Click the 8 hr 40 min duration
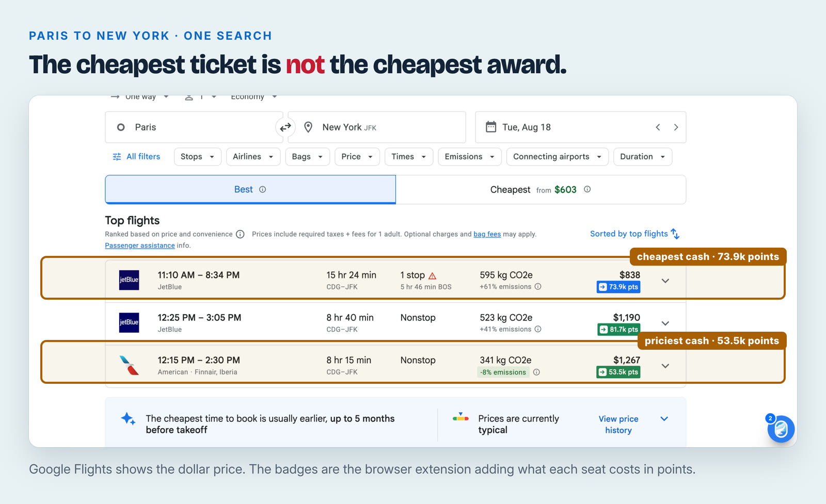The height and width of the screenshot is (504, 826). [350, 318]
